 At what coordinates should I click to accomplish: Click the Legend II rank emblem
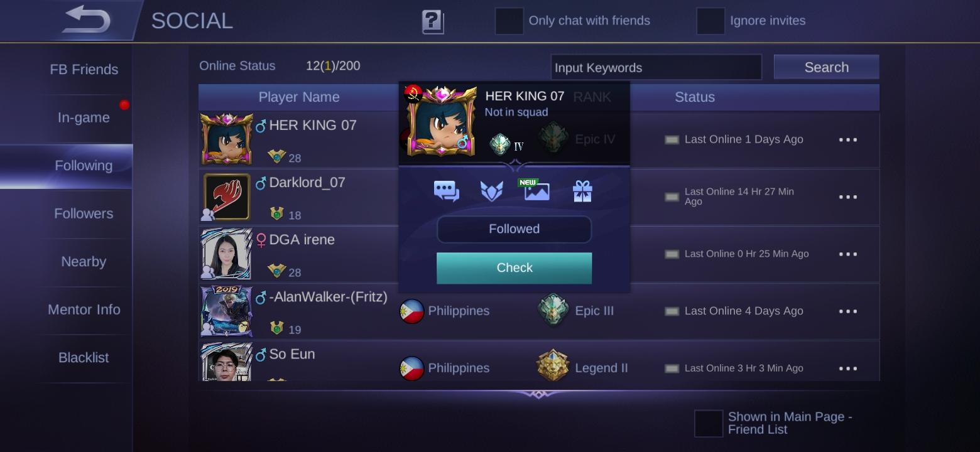tap(553, 366)
